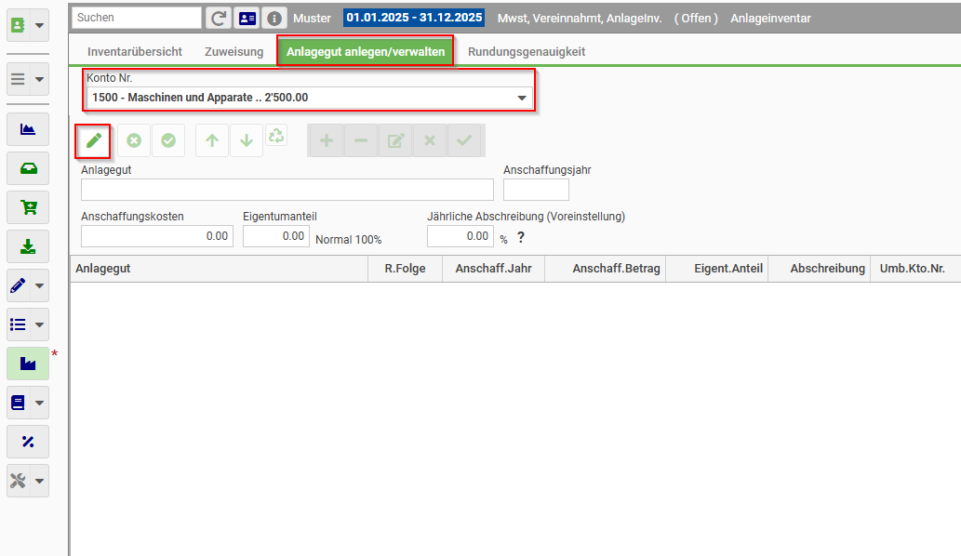Click the refresh icon beside the search box
Screen dimensions: 961x556
click(218, 18)
